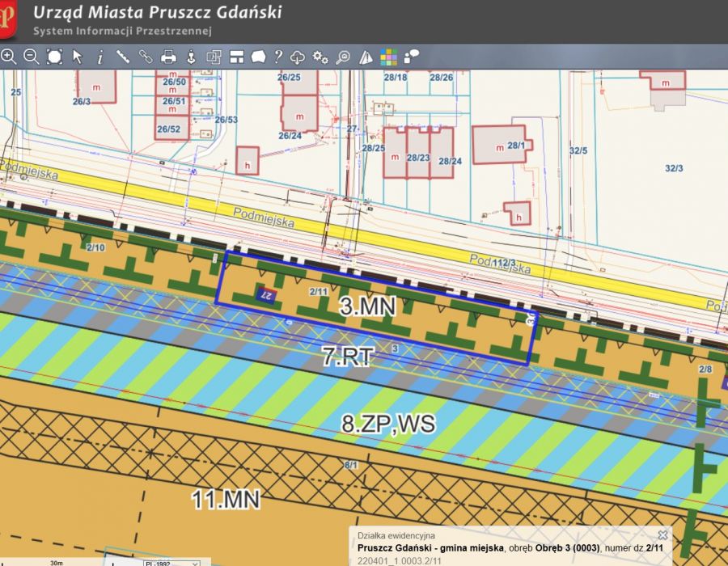
Task: Click parcel 2/11 label on the map
Action: [x=318, y=291]
